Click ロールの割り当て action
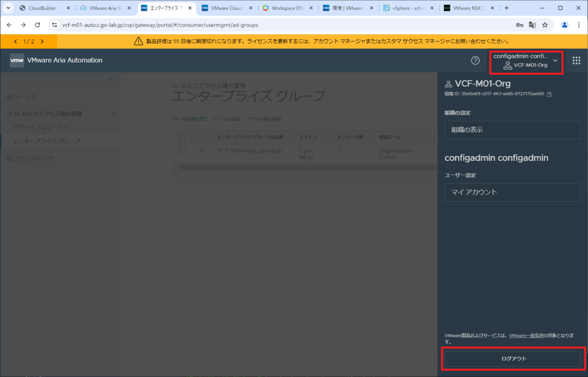 coord(190,119)
